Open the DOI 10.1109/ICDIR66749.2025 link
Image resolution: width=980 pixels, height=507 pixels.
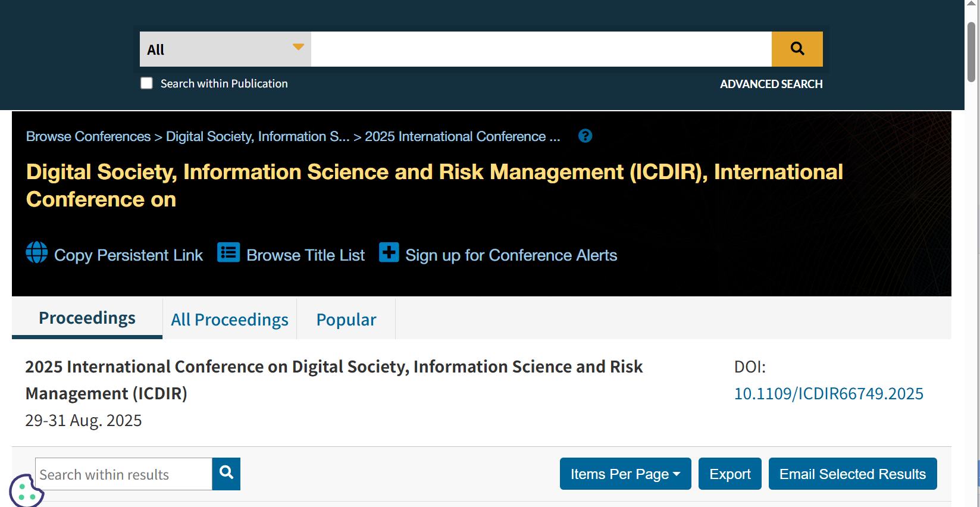click(x=828, y=393)
